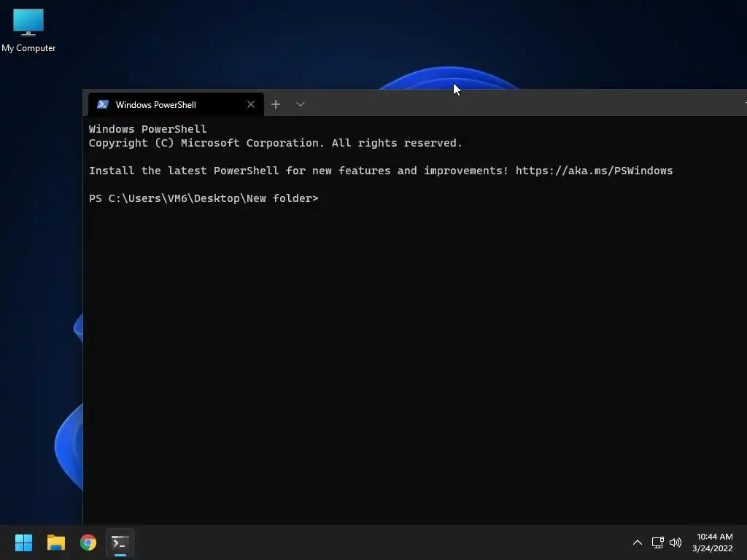
Task: Click the Terminal icon in the taskbar
Action: click(x=120, y=542)
